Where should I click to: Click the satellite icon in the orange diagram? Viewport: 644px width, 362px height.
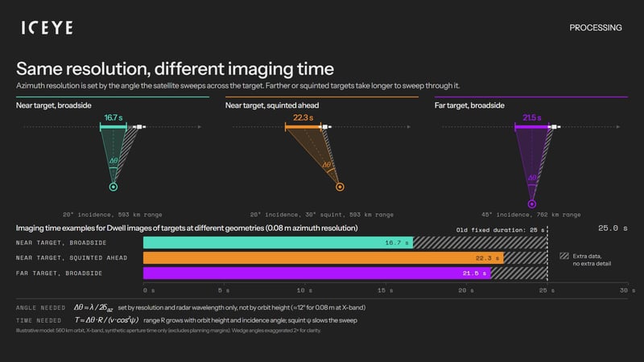coord(325,127)
